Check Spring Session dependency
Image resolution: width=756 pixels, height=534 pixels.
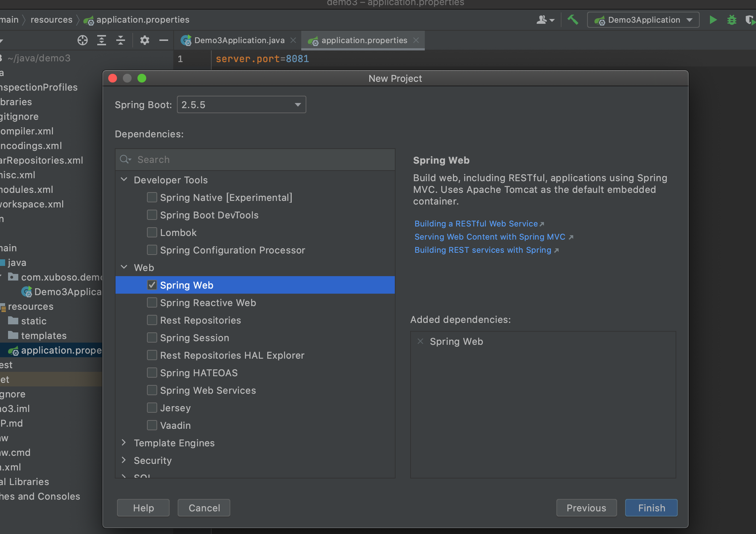pos(152,337)
